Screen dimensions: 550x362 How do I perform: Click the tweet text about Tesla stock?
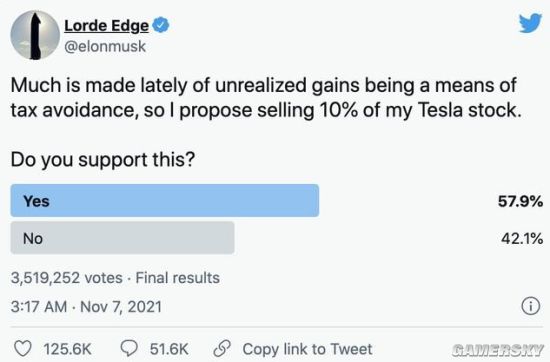(x=266, y=98)
